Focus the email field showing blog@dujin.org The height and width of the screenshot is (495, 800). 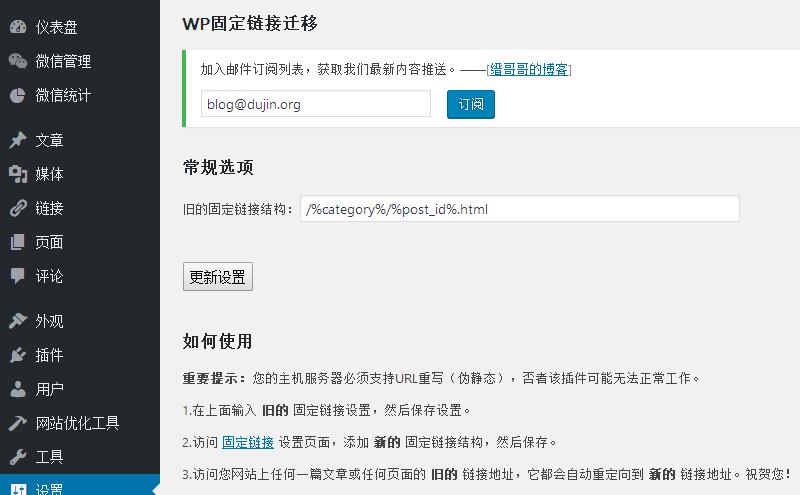[316, 104]
